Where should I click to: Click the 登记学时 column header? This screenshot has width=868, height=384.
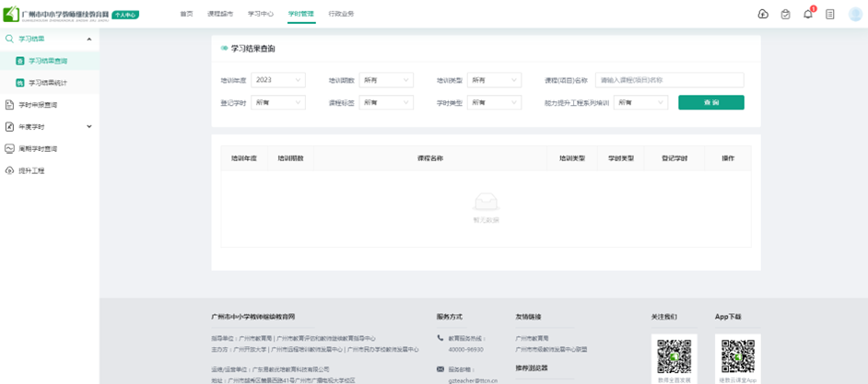click(674, 158)
